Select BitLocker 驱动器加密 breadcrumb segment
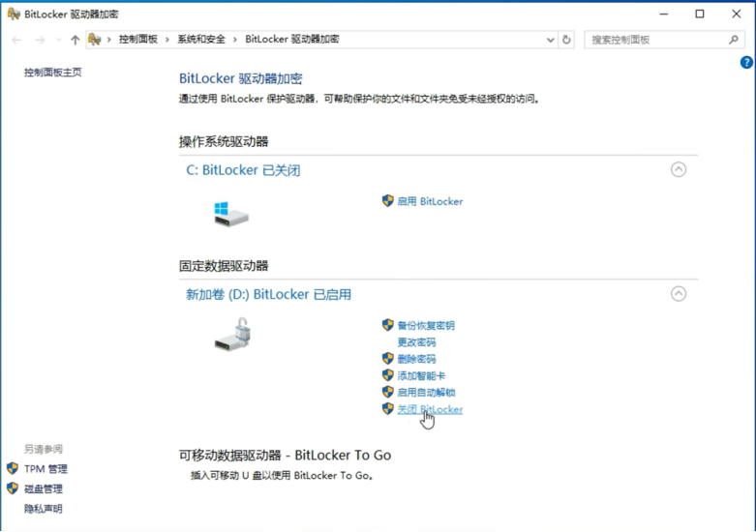 292,40
